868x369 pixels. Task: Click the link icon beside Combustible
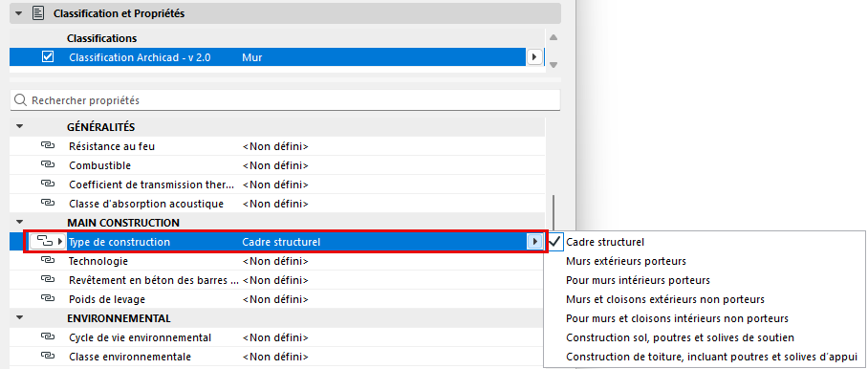(x=48, y=164)
